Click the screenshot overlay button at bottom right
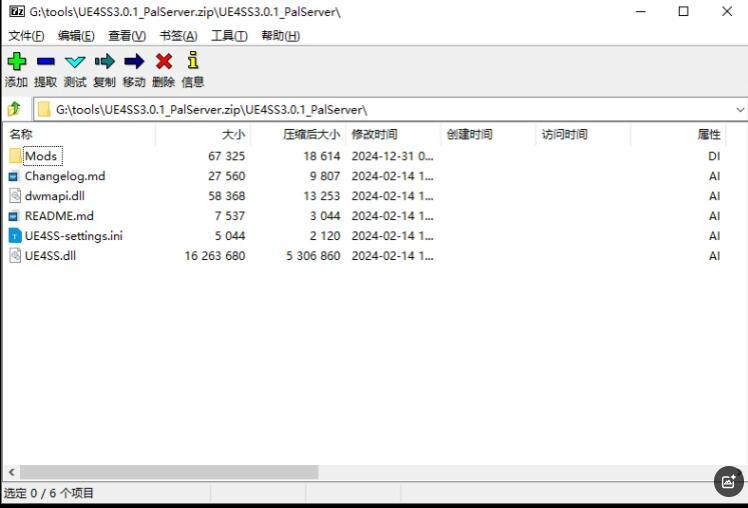748x508 pixels. (x=728, y=481)
